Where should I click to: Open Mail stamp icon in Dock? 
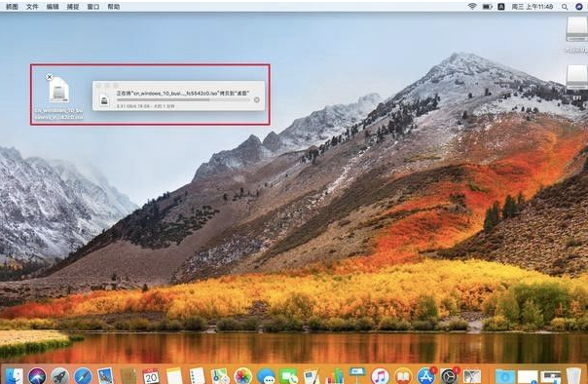(x=105, y=376)
